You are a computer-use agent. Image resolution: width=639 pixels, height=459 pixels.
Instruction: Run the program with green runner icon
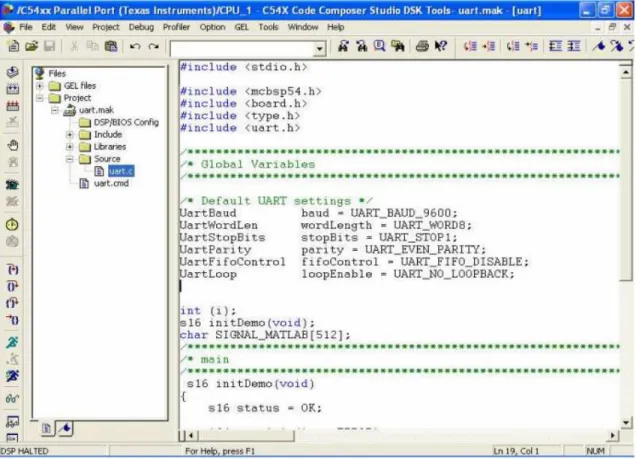coord(12,342)
